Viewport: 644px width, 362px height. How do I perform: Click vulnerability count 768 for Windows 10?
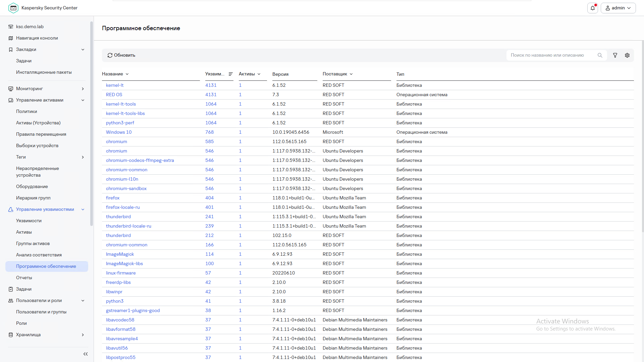[210, 132]
